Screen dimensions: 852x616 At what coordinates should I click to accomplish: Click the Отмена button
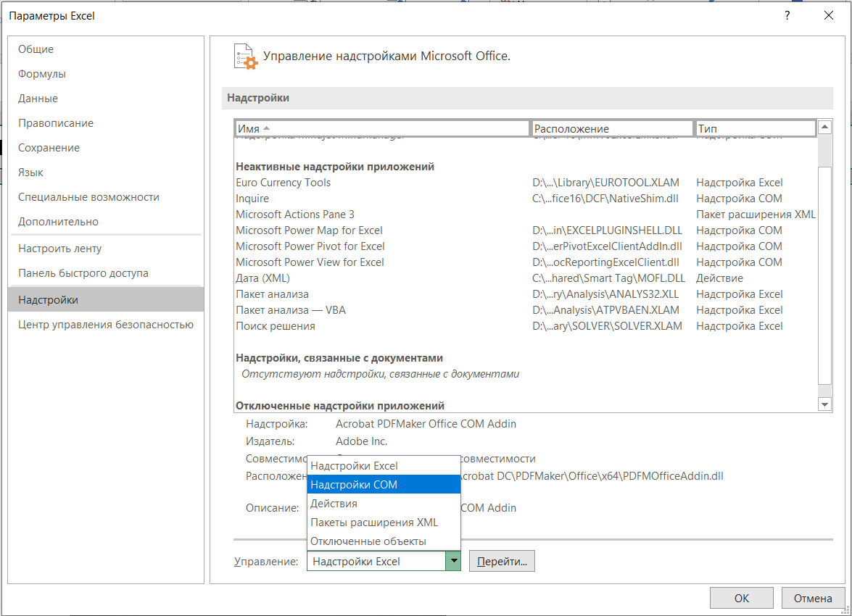coord(813,598)
